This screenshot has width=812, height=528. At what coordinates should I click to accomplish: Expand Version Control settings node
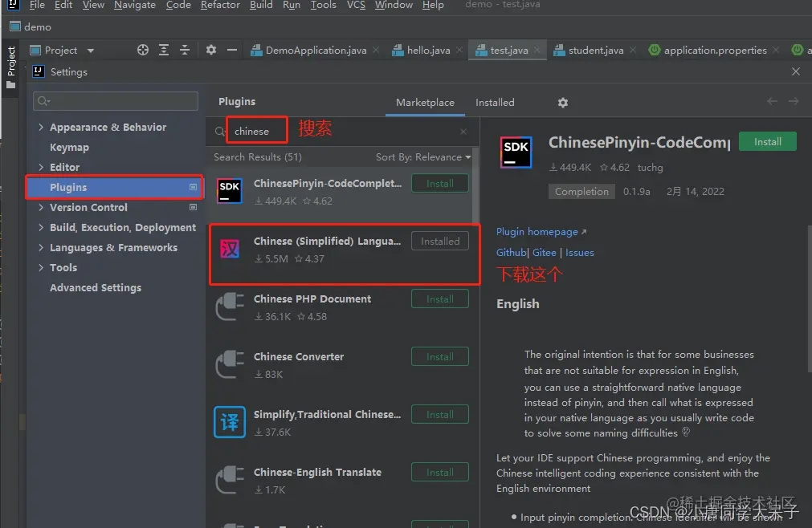coord(41,207)
